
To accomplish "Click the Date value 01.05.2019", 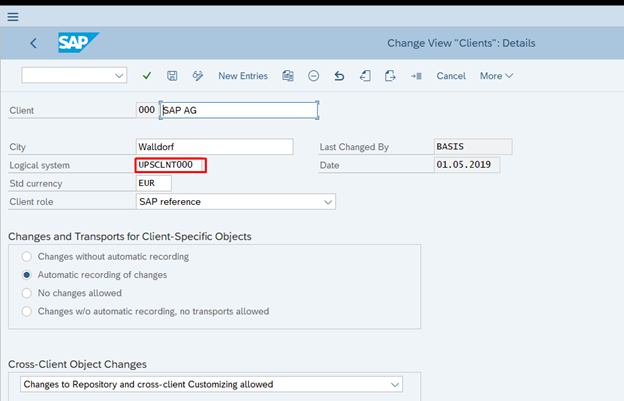I will click(x=467, y=165).
